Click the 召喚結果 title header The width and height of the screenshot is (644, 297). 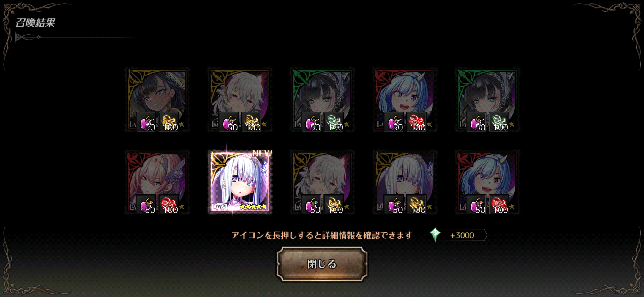coord(35,23)
